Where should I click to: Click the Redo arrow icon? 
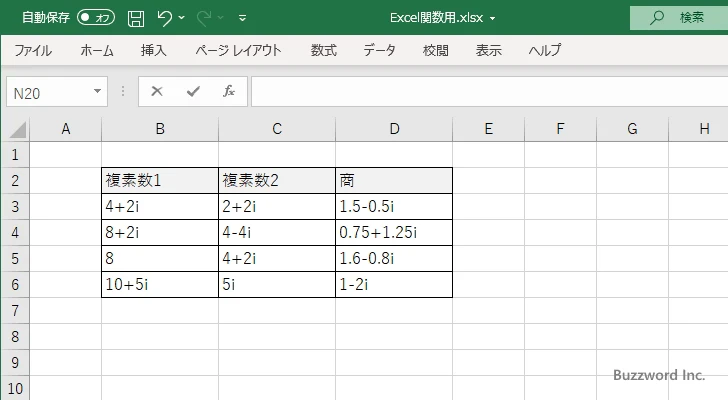204,18
